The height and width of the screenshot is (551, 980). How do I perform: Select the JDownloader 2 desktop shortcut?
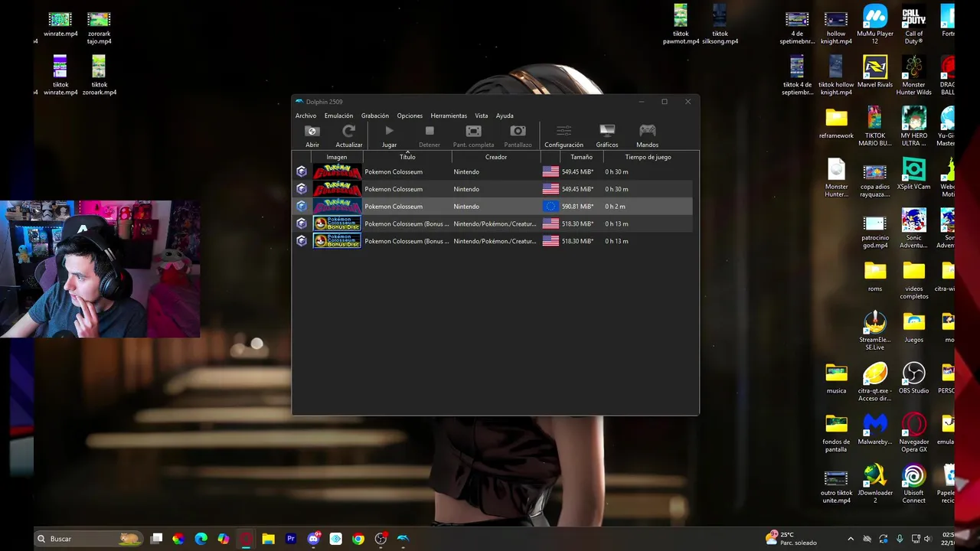[x=874, y=484]
